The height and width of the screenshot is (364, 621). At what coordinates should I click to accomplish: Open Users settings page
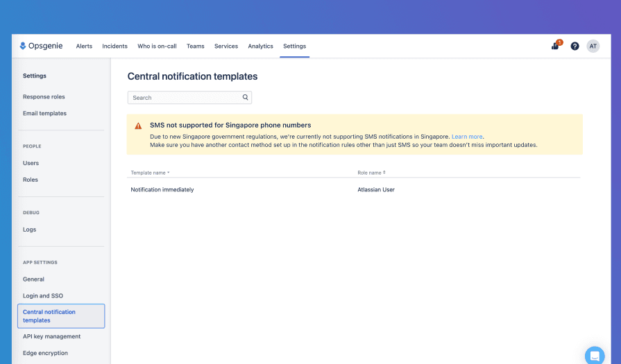click(x=31, y=163)
